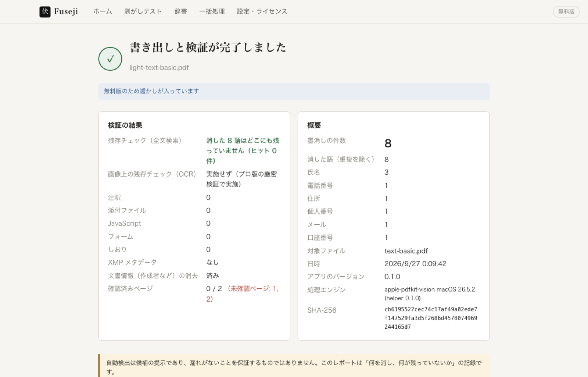Click the メール row label
Screen dimensions: 588x377
tap(317, 224)
